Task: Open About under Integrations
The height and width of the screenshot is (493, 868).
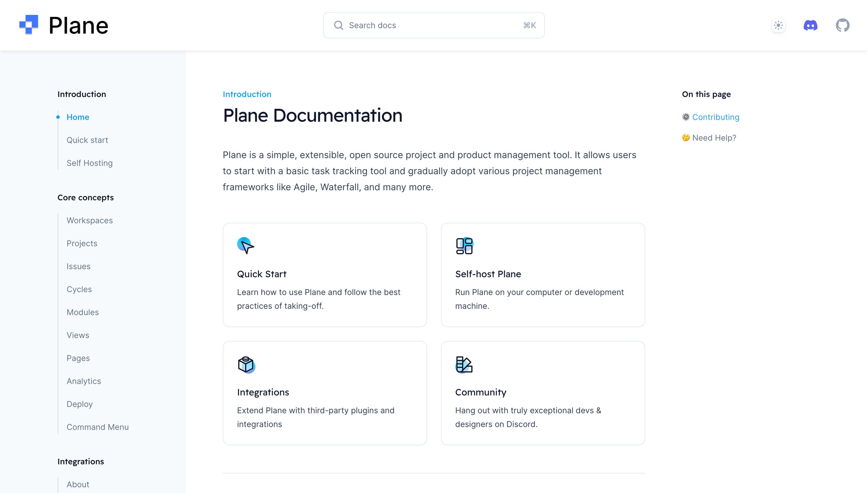Action: [x=78, y=485]
